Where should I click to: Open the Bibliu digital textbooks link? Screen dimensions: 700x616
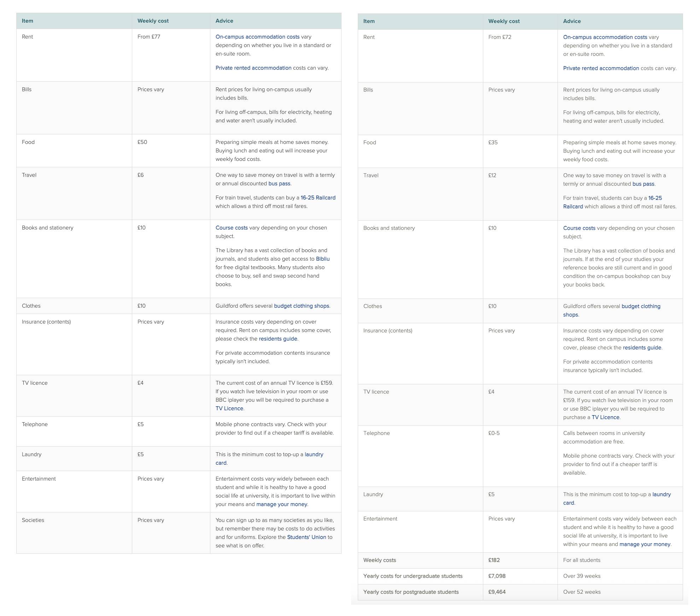(322, 259)
